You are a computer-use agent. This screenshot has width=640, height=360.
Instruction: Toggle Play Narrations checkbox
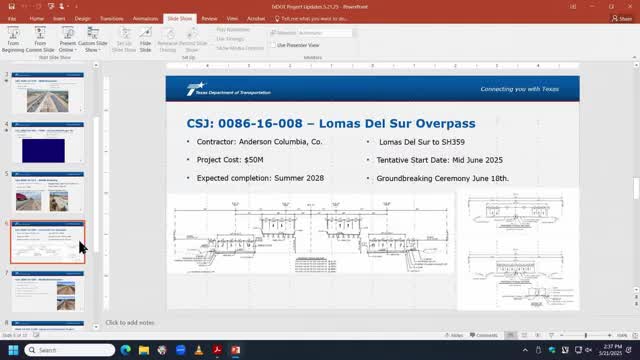[233, 29]
